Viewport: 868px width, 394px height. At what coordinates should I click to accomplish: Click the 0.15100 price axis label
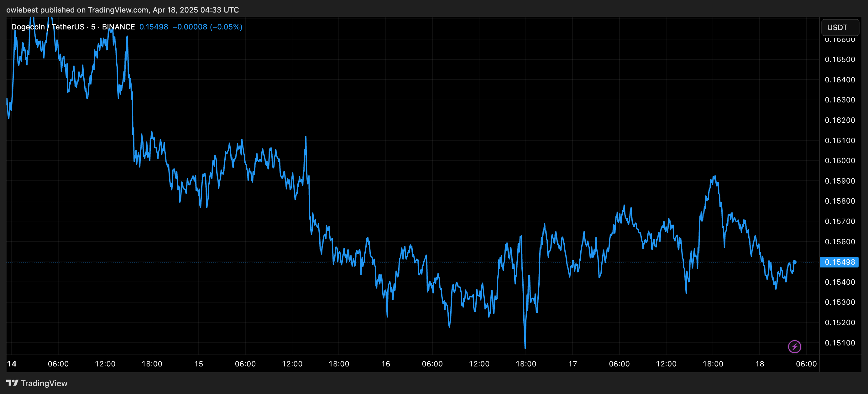(x=839, y=343)
